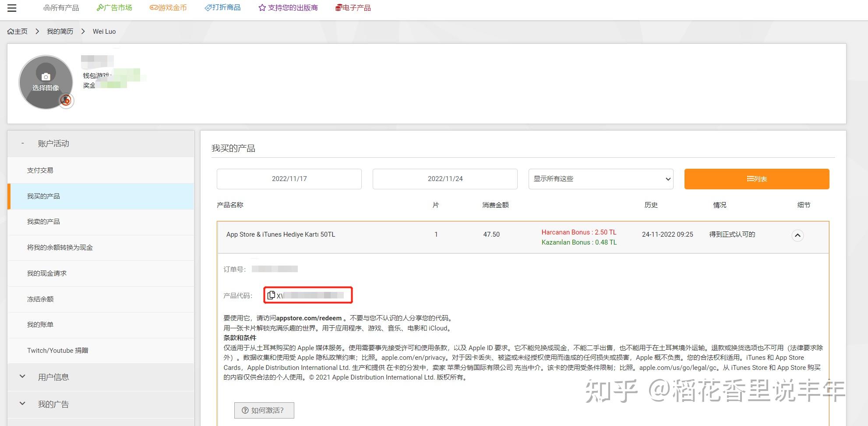868x426 pixels.
Task: Open 我的现金请求 in sidebar
Action: pos(100,273)
